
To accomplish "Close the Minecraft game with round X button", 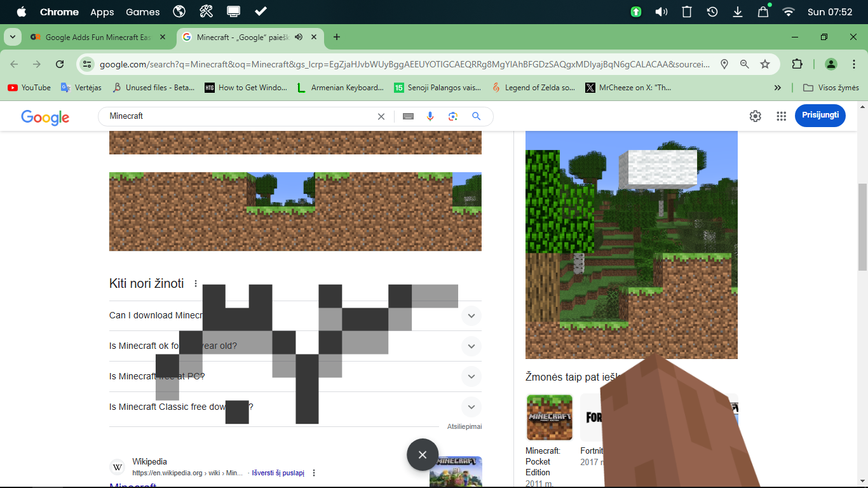I will point(423,455).
